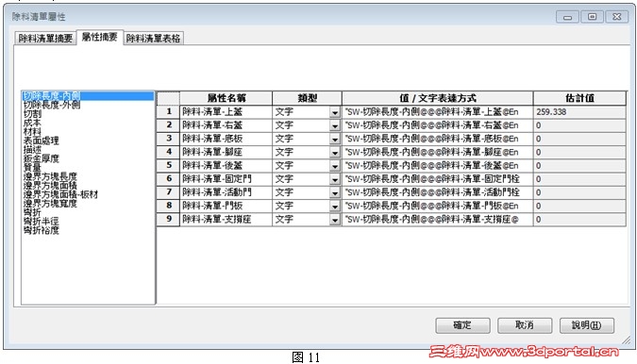Choose 成本 in the property list
Viewport: 637px width, 364px height.
pos(32,123)
